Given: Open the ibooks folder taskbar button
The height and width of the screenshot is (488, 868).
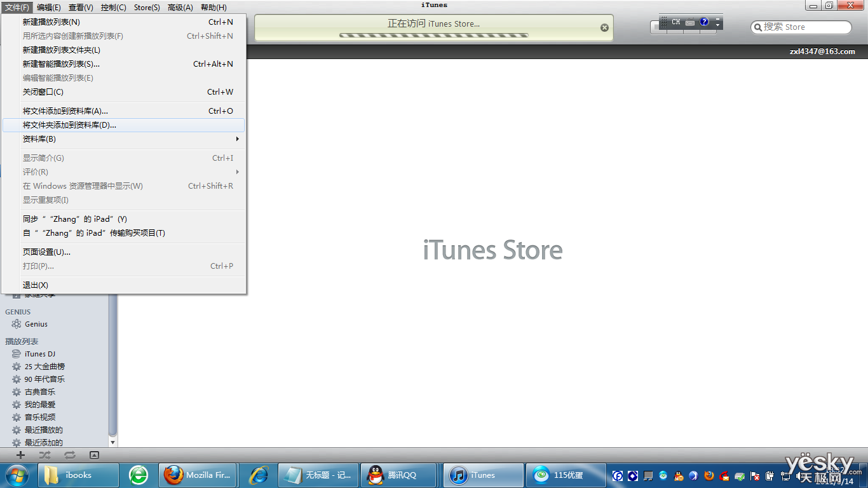Looking at the screenshot, I should pos(79,475).
